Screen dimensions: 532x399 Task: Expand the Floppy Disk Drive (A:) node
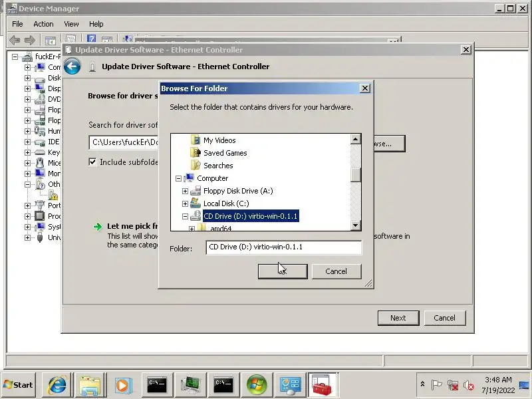185,191
